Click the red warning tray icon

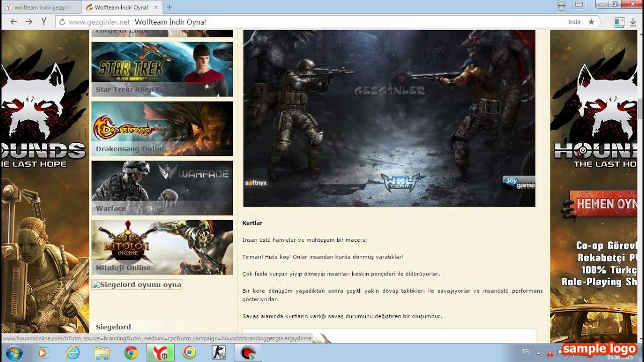point(550,353)
